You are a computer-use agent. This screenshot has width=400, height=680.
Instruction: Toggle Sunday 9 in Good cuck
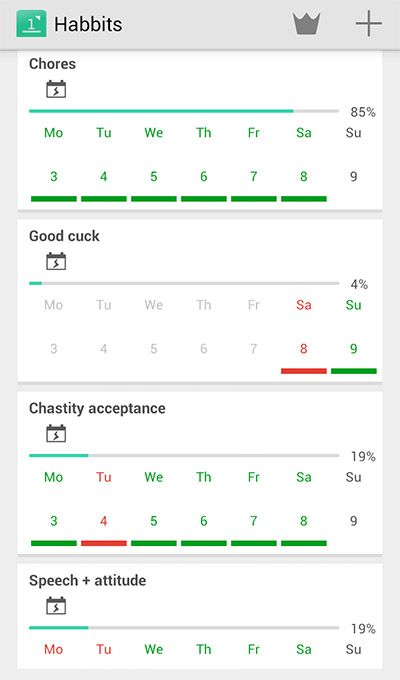[354, 349]
